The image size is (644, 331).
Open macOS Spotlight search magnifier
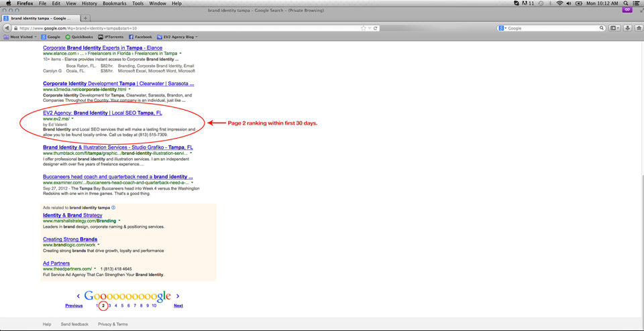[625, 3]
